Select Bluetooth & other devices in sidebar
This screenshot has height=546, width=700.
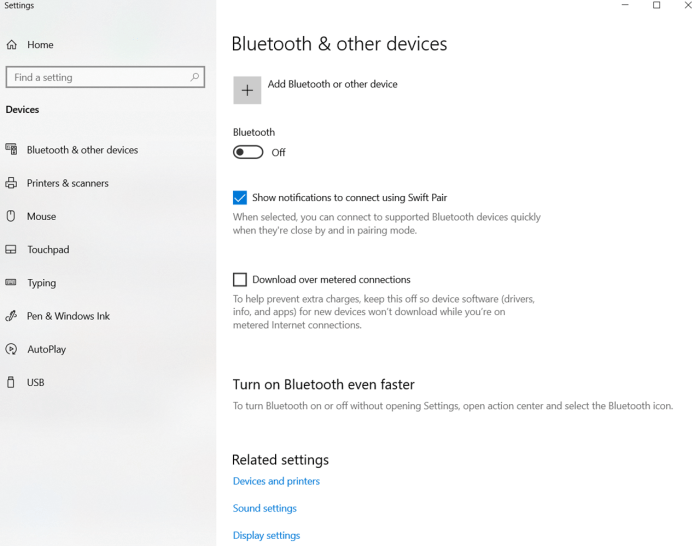coord(82,150)
